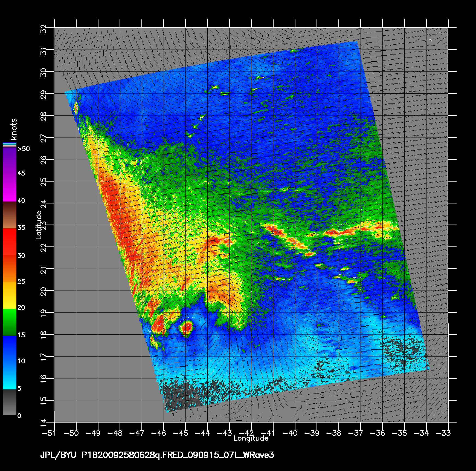Select the latitude tick label '26'
This screenshot has height=471, width=476.
pos(44,160)
